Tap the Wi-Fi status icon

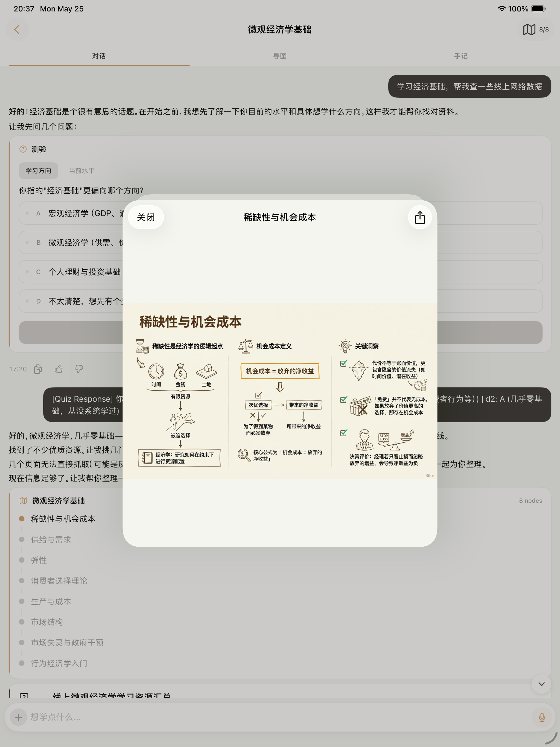click(502, 9)
